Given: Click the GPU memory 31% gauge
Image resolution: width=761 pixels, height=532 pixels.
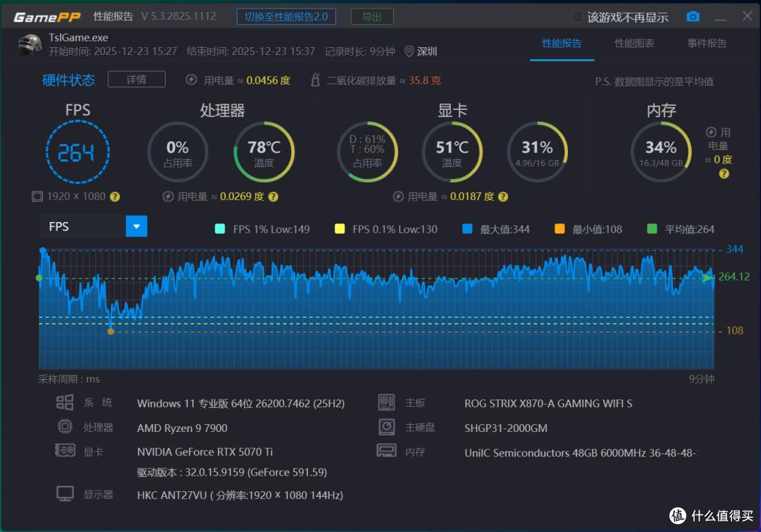Looking at the screenshot, I should coord(537,152).
